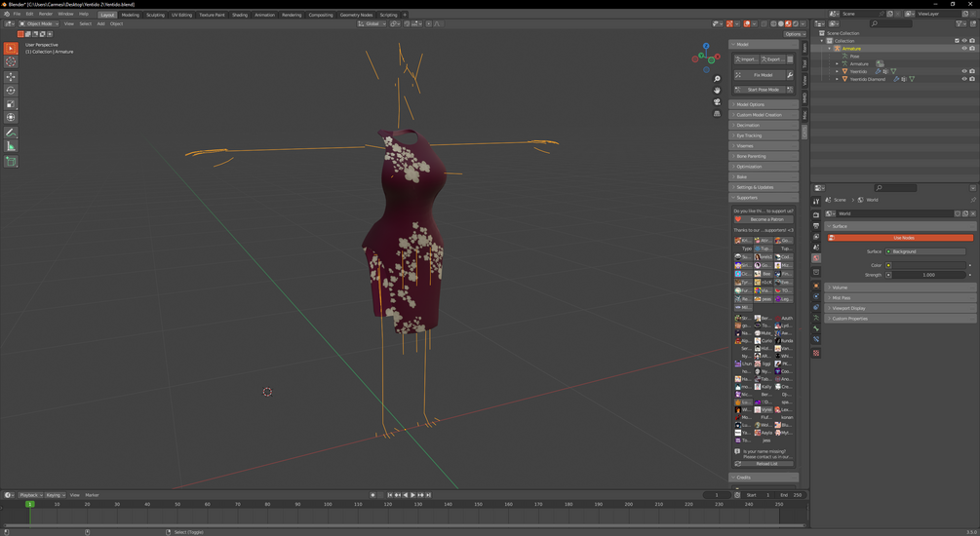Select the Move tool

pos(11,77)
